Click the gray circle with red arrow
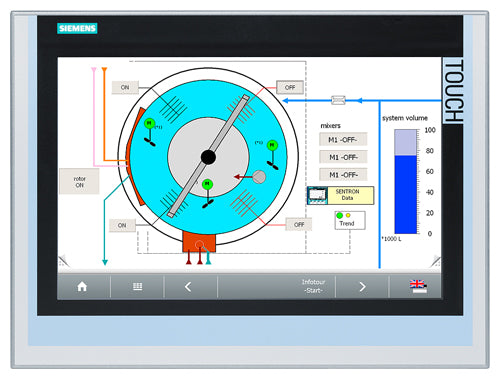Image resolution: width=500 pixels, height=379 pixels. [x=259, y=177]
